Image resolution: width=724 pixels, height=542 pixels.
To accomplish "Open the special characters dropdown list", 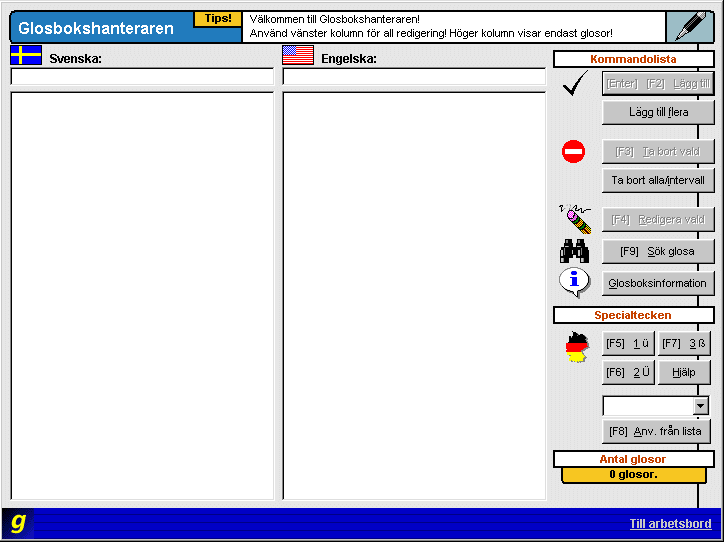I will click(700, 406).
